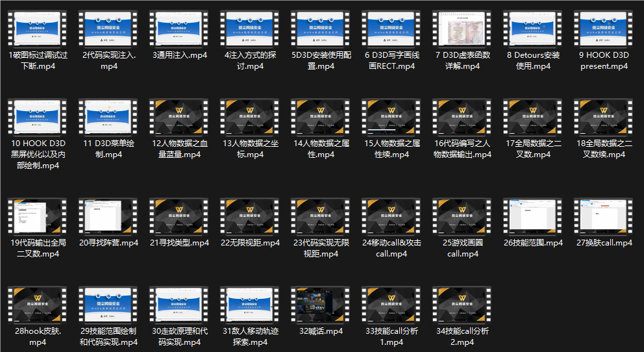Click file name text '2代码实现注入.mp4'
644x352 pixels.
(109, 61)
